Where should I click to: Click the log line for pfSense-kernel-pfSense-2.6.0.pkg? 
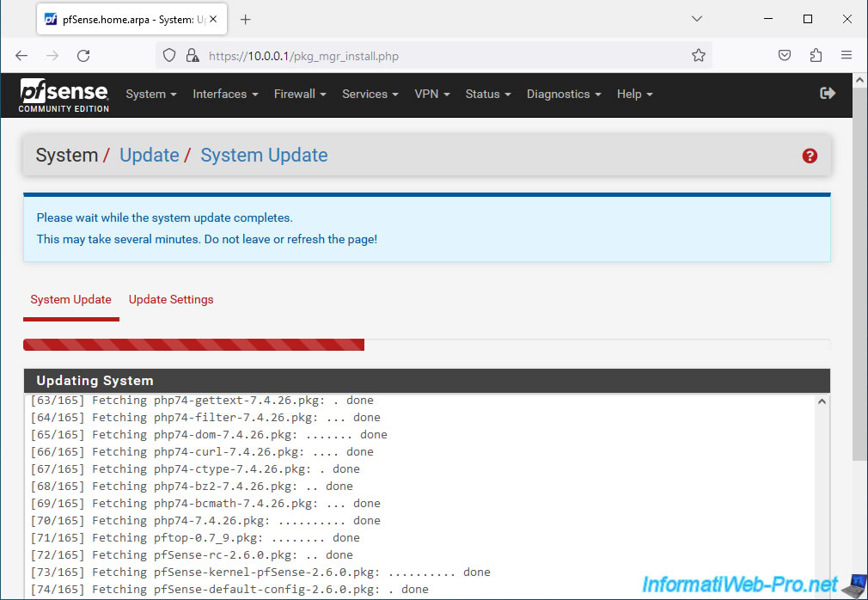pos(260,572)
